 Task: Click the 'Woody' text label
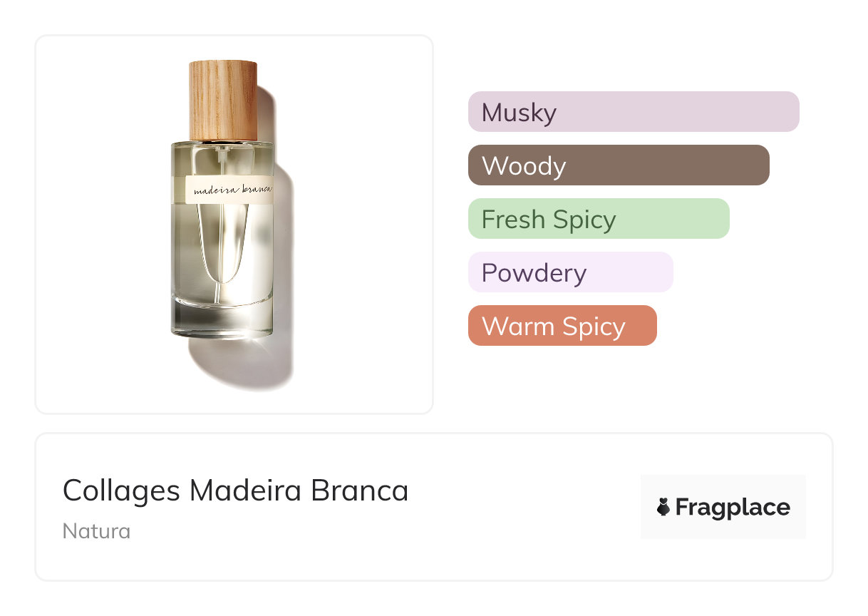(524, 166)
